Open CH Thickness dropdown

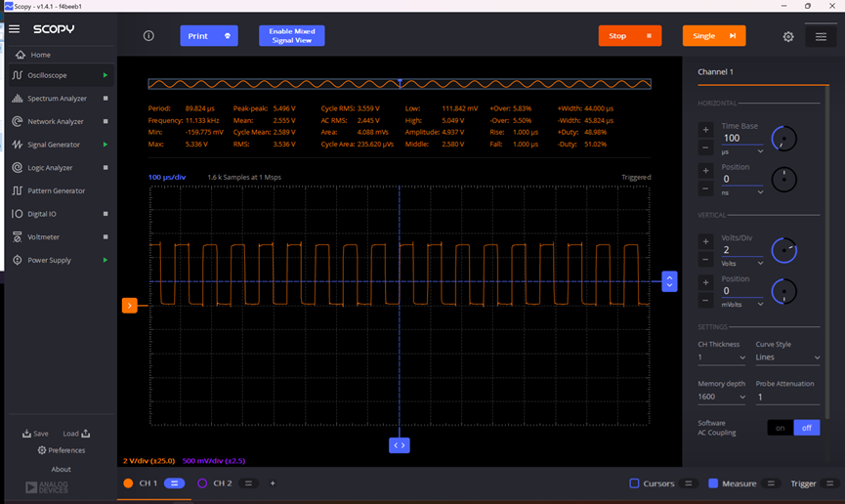(x=722, y=357)
